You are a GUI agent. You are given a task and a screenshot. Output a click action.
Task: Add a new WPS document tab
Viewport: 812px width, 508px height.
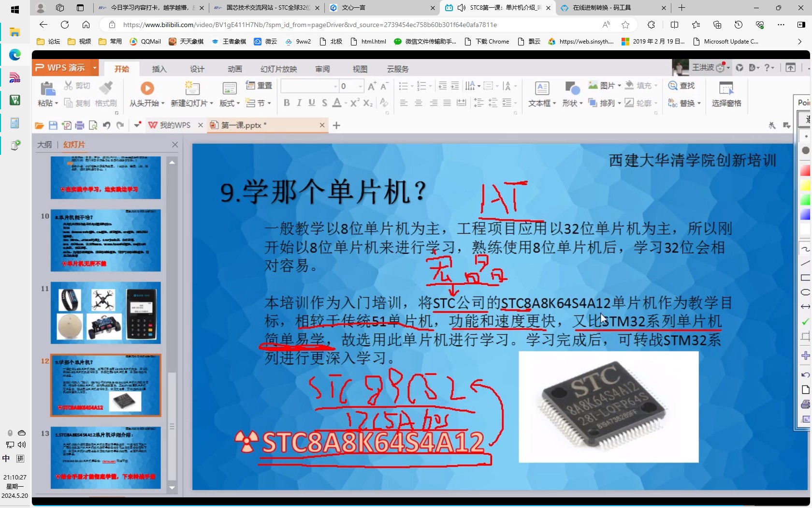click(336, 125)
